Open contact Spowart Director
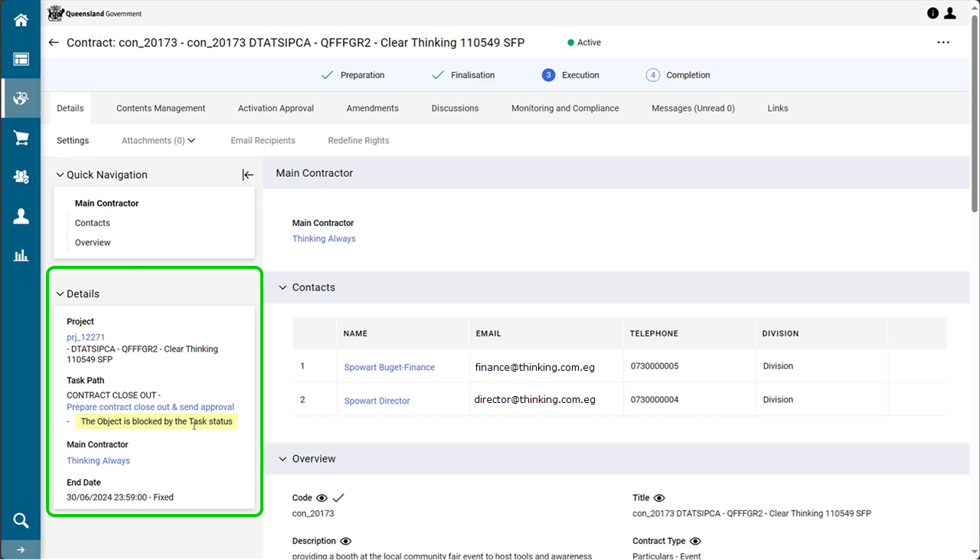Viewport: 980px width, 560px height. [377, 401]
